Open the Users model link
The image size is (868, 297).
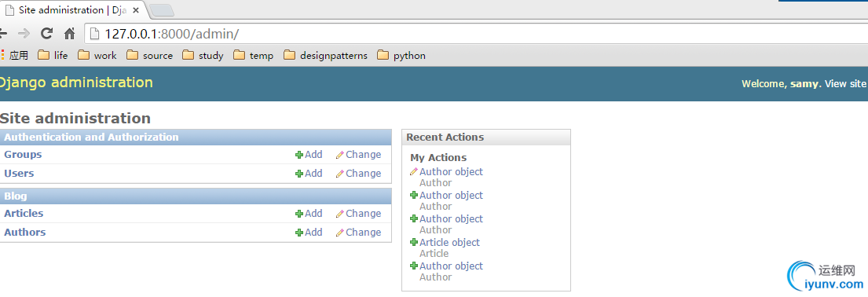click(19, 174)
